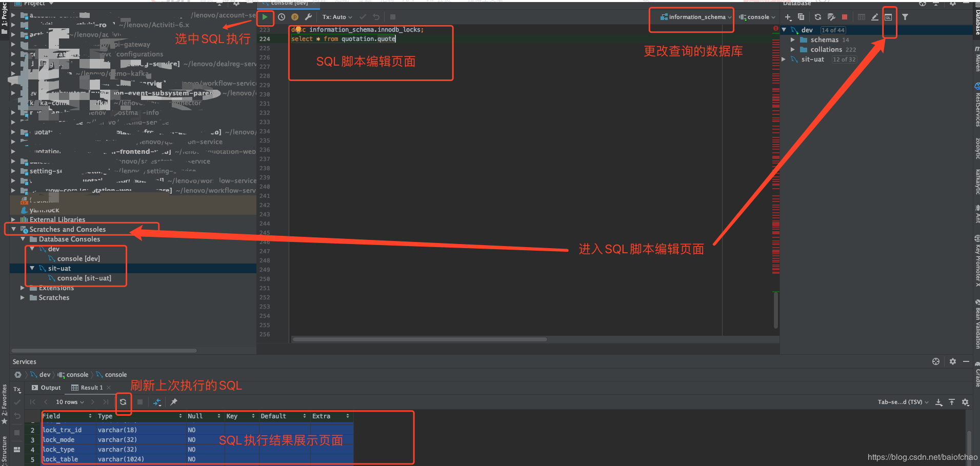980x466 pixels.
Task: Open the Tx transaction icon in Services
Action: click(x=17, y=390)
